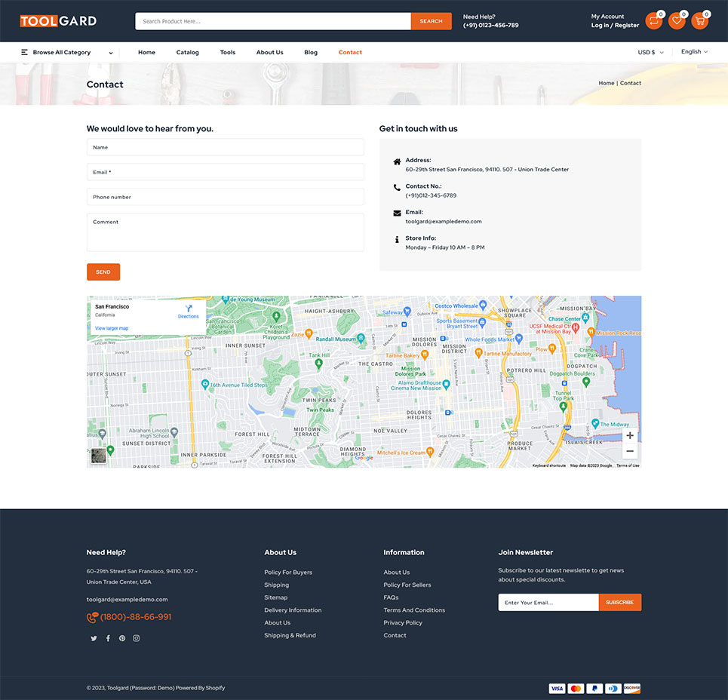Screen dimensions: 728x700
Task: Visit the Twitter profile from footer
Action: pos(94,638)
